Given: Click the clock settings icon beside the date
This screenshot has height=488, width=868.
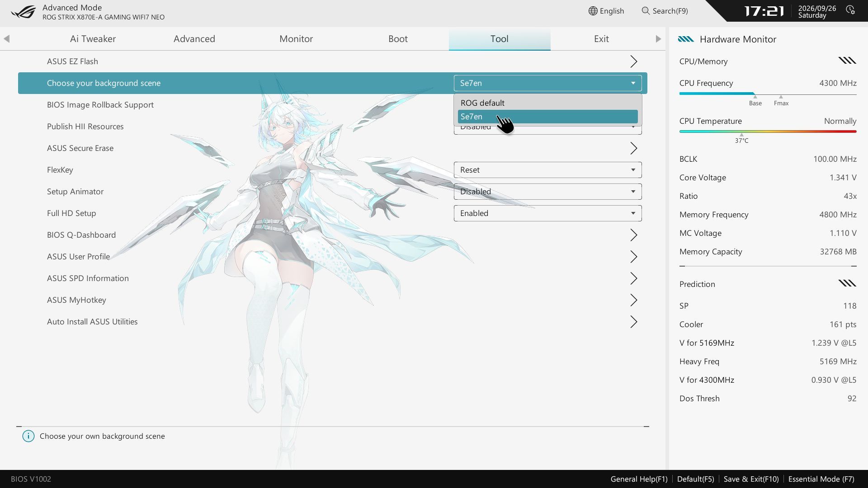Looking at the screenshot, I should (850, 10).
